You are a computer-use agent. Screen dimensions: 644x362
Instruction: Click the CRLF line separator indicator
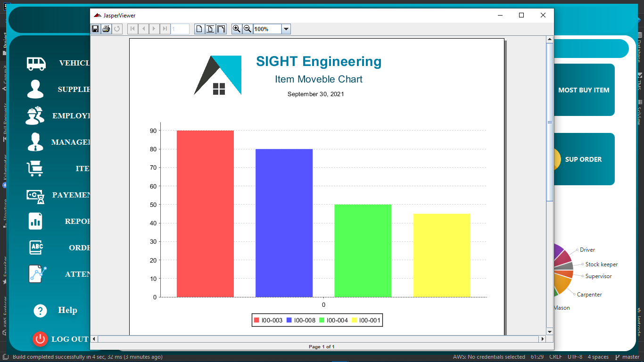click(x=556, y=357)
